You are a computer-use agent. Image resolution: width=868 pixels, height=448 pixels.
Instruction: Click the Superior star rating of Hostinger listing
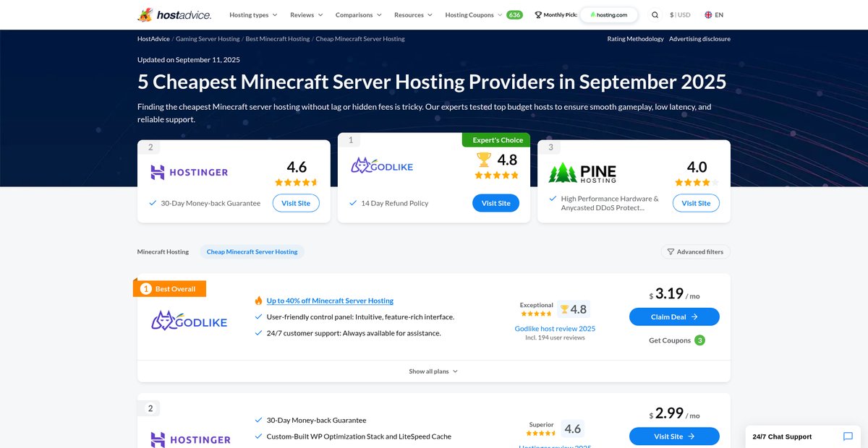(541, 434)
